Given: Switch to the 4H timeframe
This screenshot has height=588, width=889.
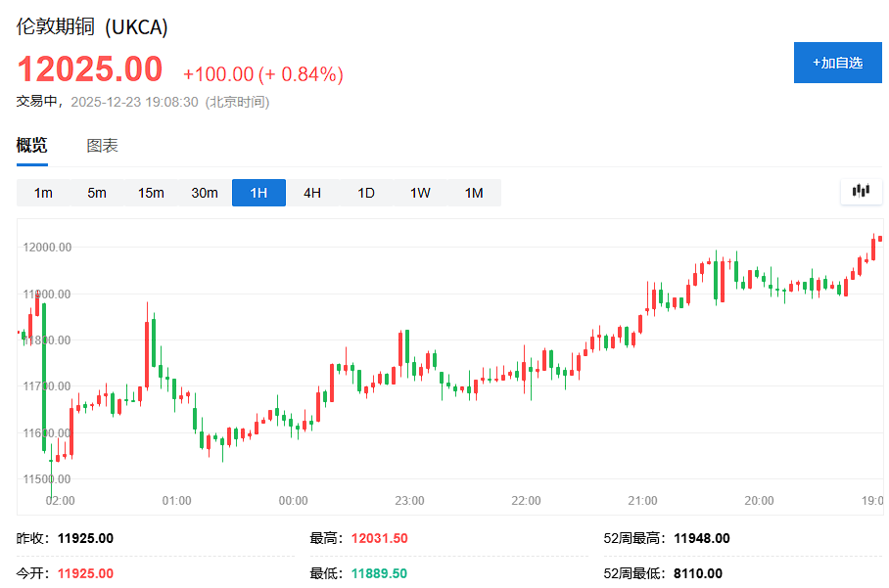Looking at the screenshot, I should click(311, 193).
